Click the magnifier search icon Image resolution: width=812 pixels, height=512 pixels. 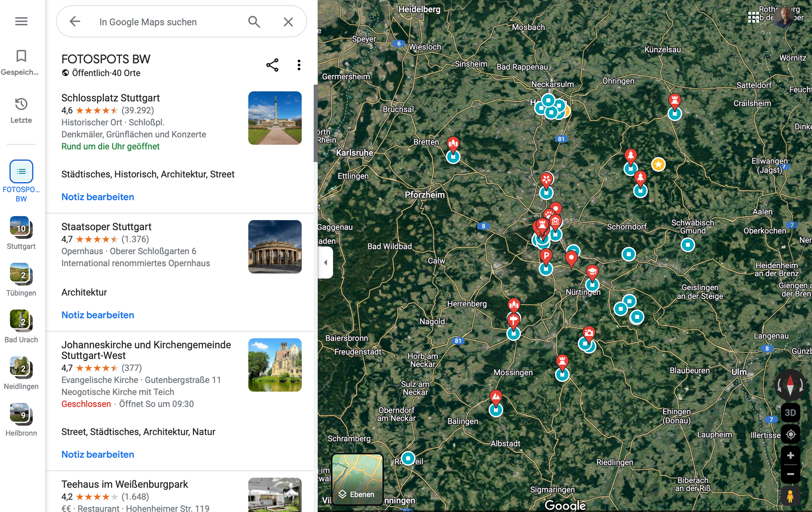pos(254,22)
